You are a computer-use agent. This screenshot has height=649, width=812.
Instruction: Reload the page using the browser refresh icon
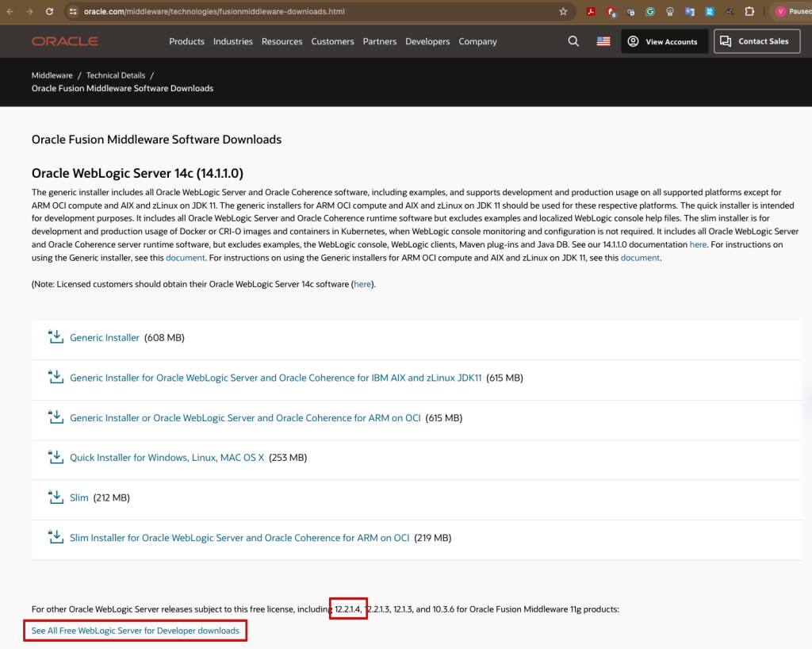[49, 12]
